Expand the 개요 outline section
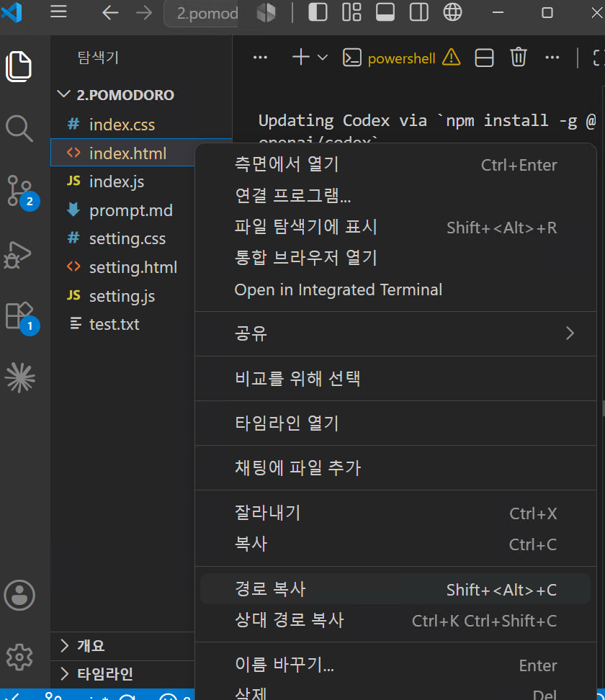The height and width of the screenshot is (700, 605). (x=122, y=645)
